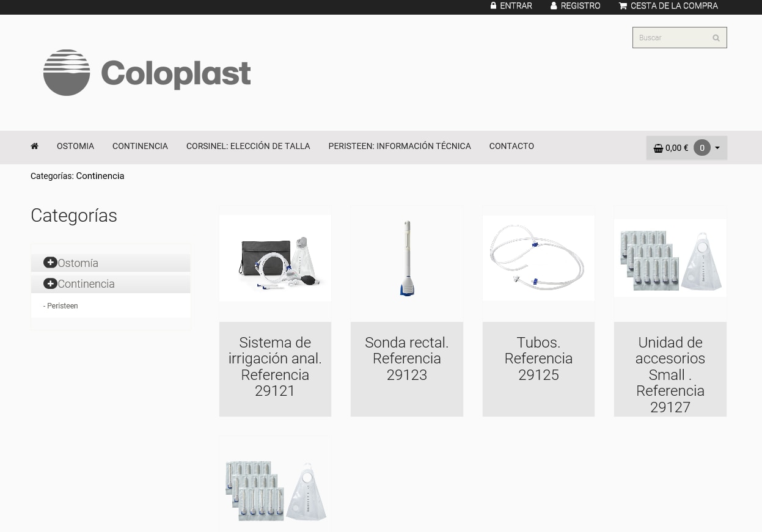Click the lock icon beside ENTRAR
The image size is (762, 532).
click(x=493, y=5)
